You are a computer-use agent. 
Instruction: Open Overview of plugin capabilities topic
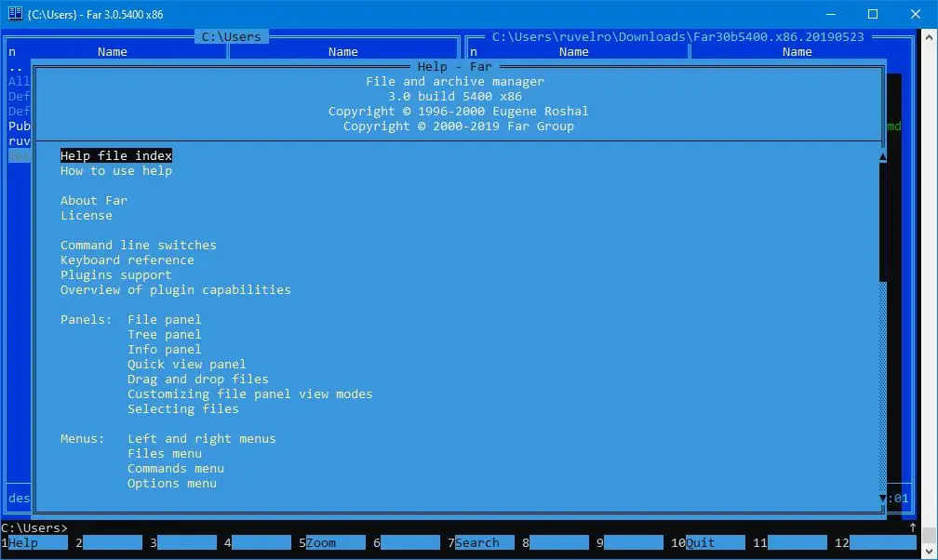coord(175,289)
